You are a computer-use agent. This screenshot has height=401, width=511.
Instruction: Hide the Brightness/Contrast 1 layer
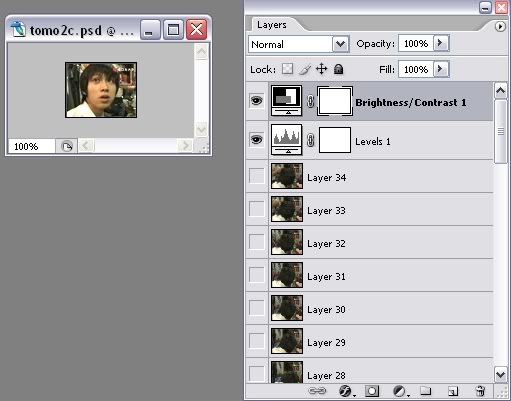point(256,100)
